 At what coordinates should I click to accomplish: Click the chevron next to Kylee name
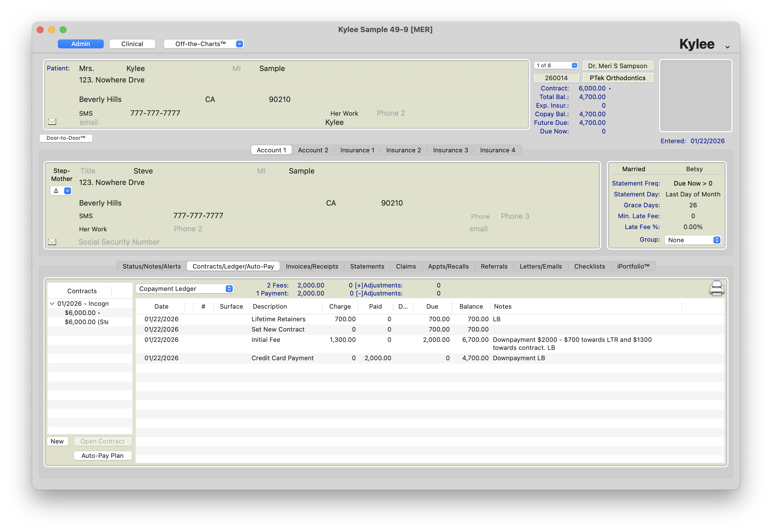point(727,47)
